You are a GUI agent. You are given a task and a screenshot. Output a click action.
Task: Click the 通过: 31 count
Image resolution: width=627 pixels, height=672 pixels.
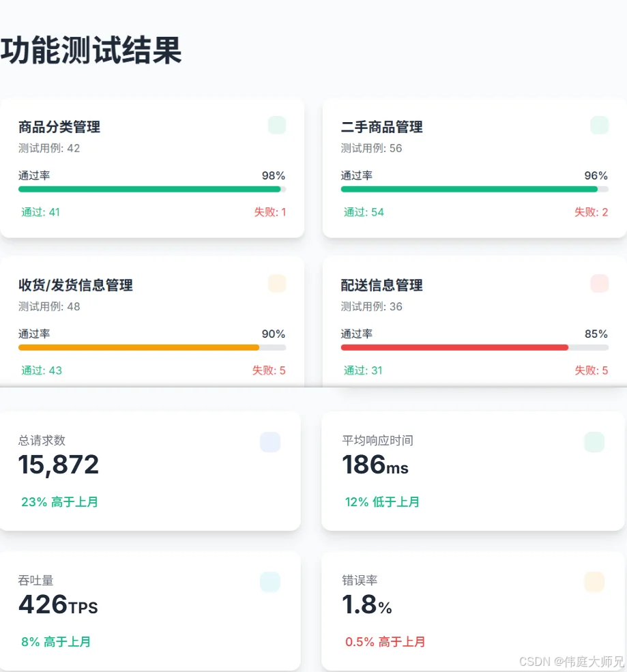point(363,370)
